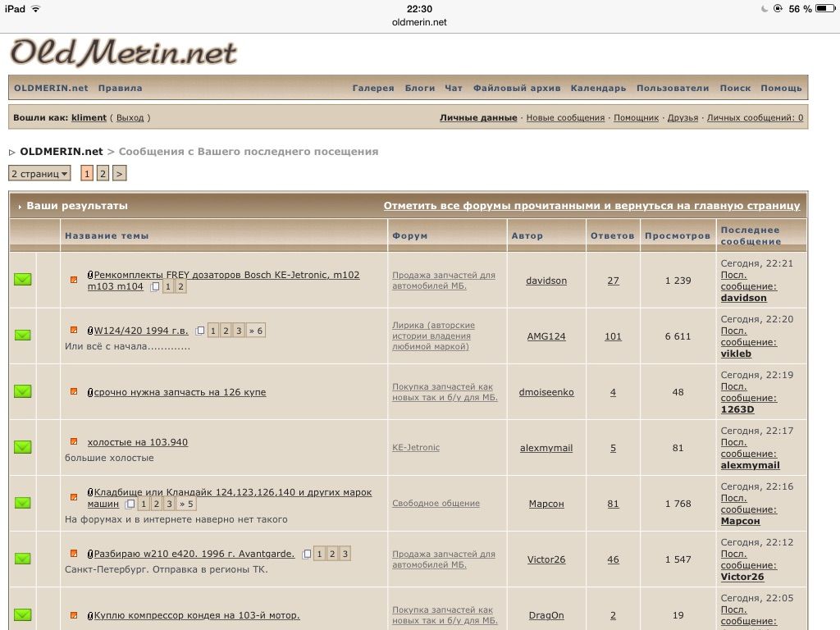Mark all forums read via Отметить все форумы link
Screen dimensions: 840x630
[591, 206]
